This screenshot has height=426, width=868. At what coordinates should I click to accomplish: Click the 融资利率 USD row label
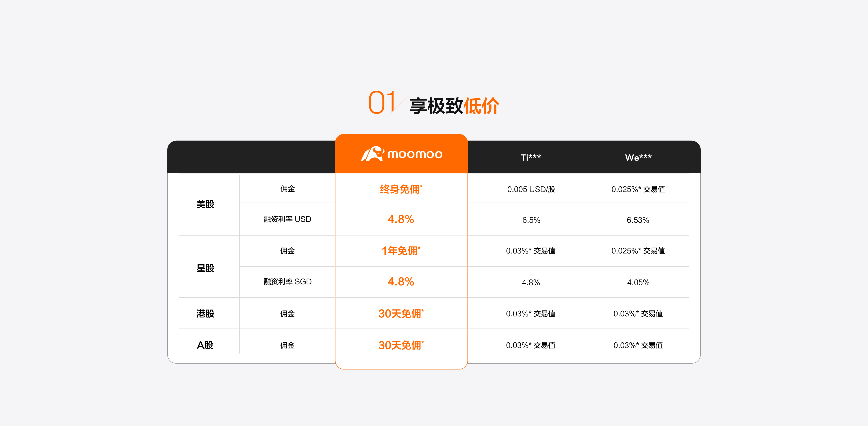(287, 219)
